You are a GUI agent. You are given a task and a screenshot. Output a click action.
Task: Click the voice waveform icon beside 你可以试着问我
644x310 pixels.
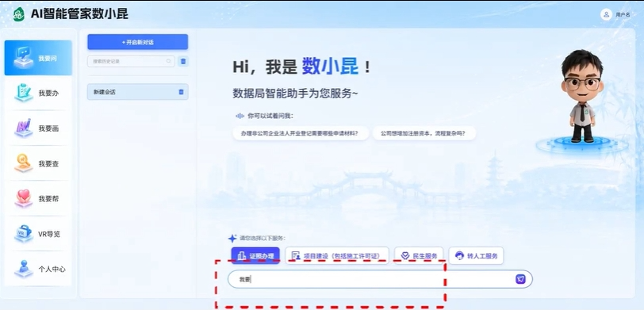(x=240, y=117)
